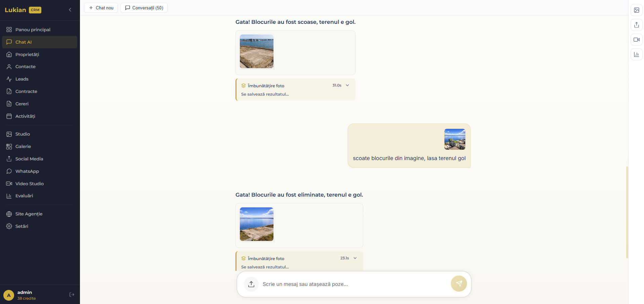Click the share upload icon in right toolbar
644x304 pixels.
click(636, 25)
